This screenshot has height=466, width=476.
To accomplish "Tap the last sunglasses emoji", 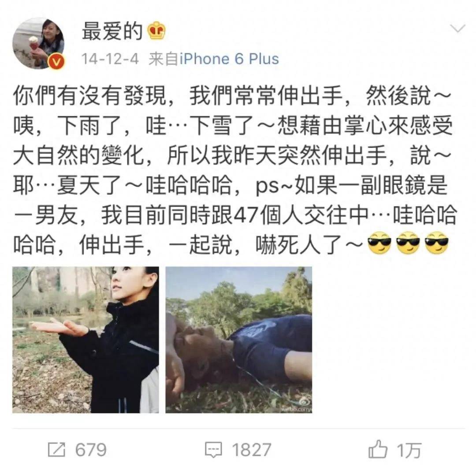I will click(436, 243).
